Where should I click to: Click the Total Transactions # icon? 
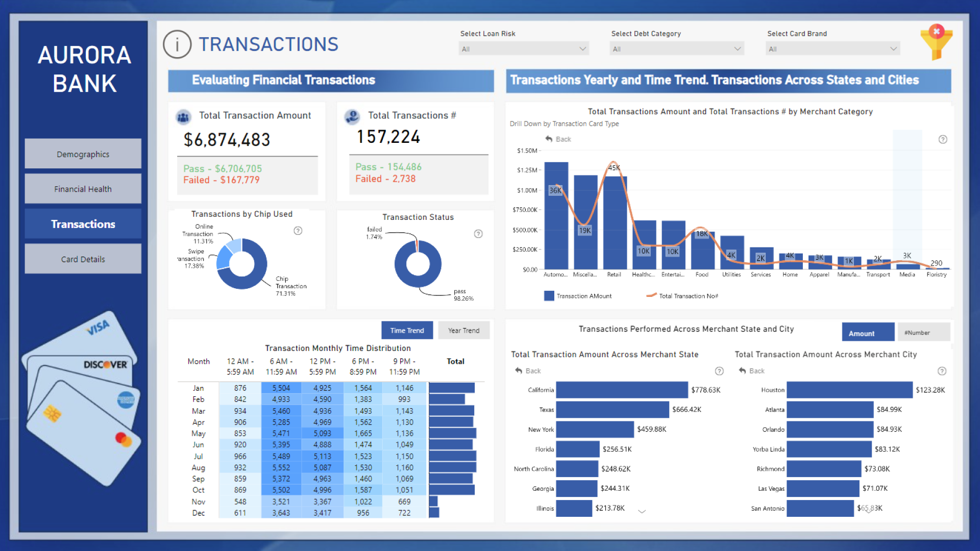[x=352, y=117]
